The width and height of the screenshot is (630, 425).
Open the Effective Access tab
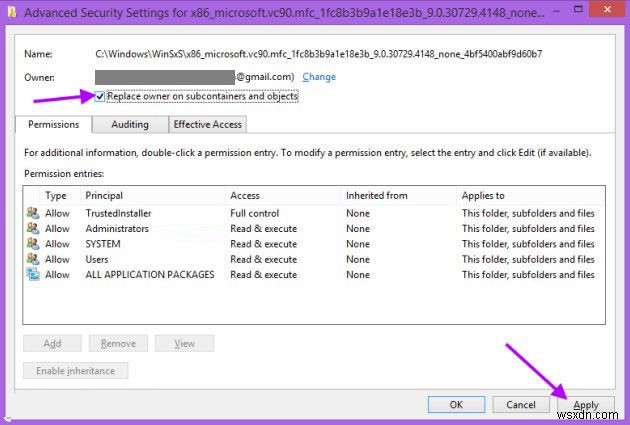click(x=208, y=125)
